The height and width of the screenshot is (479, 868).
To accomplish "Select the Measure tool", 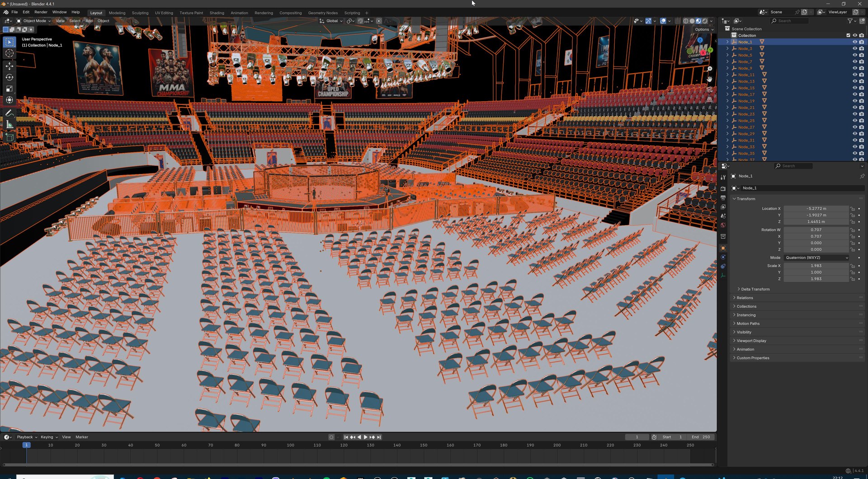I will [x=9, y=124].
